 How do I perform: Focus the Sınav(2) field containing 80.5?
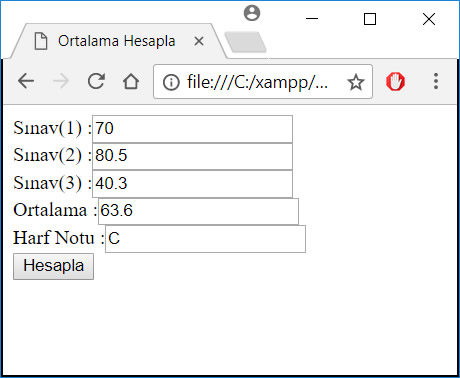point(192,156)
